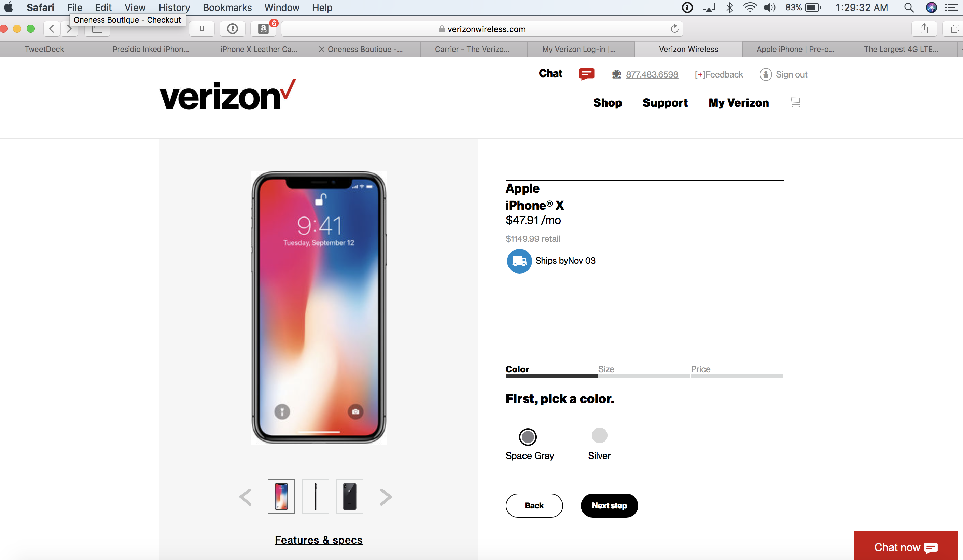Viewport: 963px width, 560px height.
Task: Reload the page with the refresh icon
Action: click(x=674, y=29)
